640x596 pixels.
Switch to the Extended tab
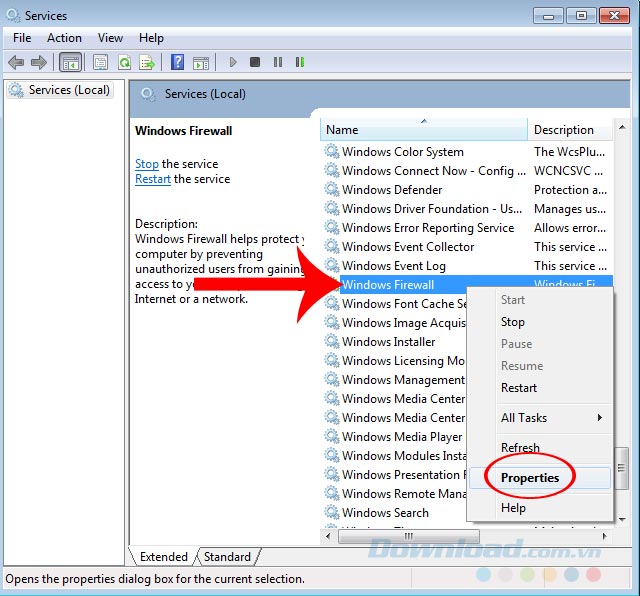[x=164, y=557]
